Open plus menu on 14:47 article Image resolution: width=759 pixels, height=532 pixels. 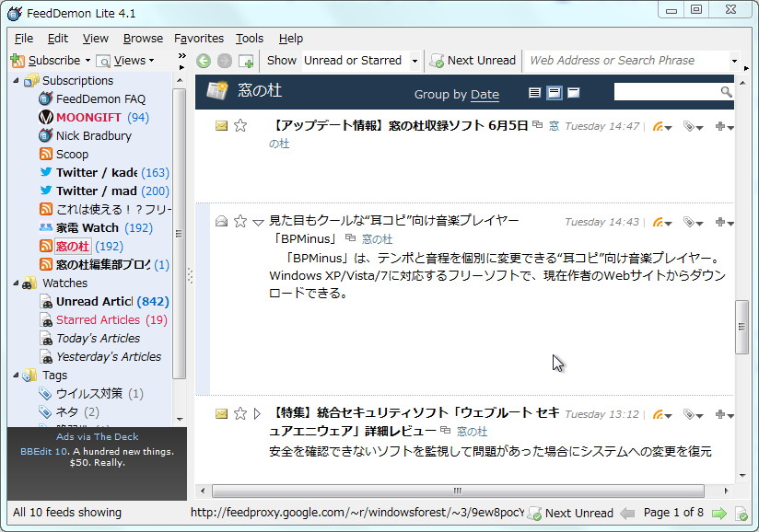pos(724,127)
